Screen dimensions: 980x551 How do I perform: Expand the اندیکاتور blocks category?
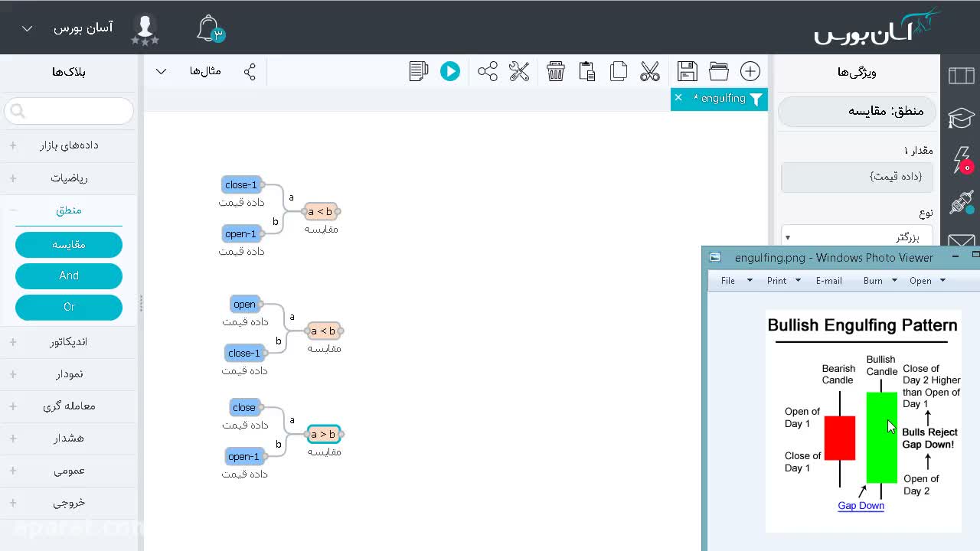tap(69, 342)
